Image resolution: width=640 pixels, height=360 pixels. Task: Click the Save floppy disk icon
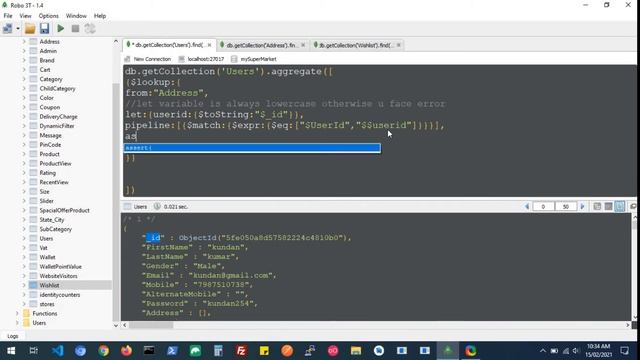44,28
